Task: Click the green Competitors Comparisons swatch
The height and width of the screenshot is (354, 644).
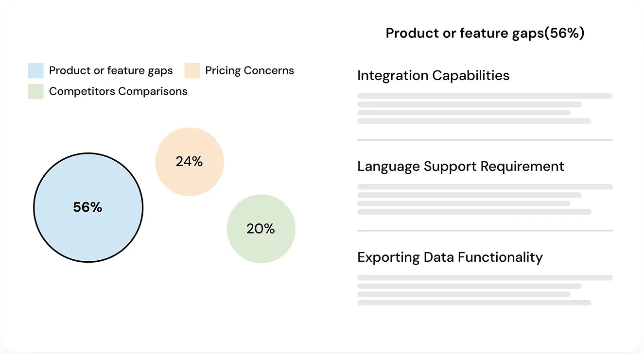Action: (x=36, y=91)
